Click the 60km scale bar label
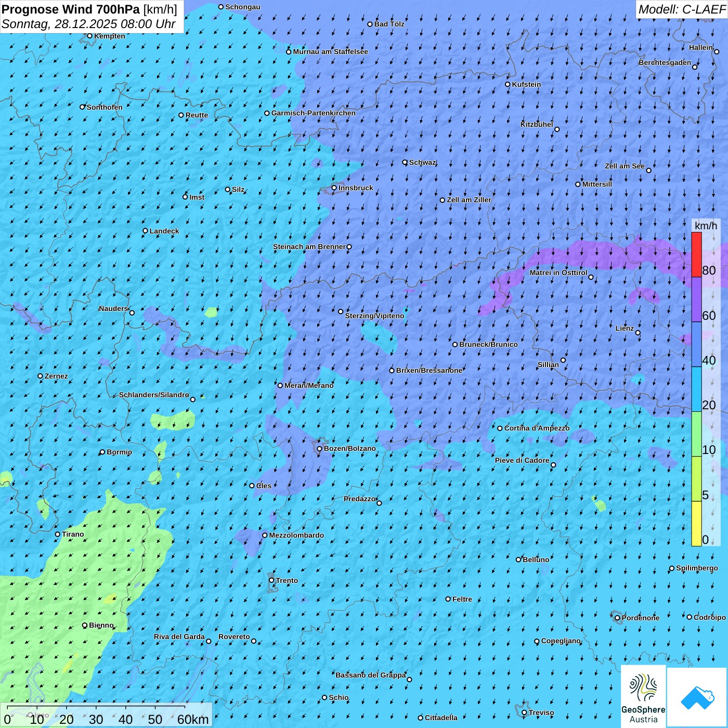This screenshot has height=728, width=728. pyautogui.click(x=193, y=719)
